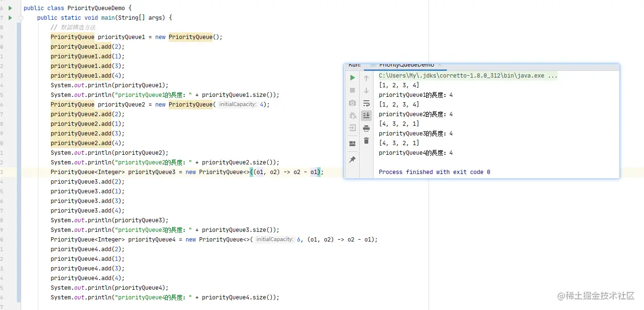Open the Restore Layout icon in Run panel
The width and height of the screenshot is (644, 310).
352,143
